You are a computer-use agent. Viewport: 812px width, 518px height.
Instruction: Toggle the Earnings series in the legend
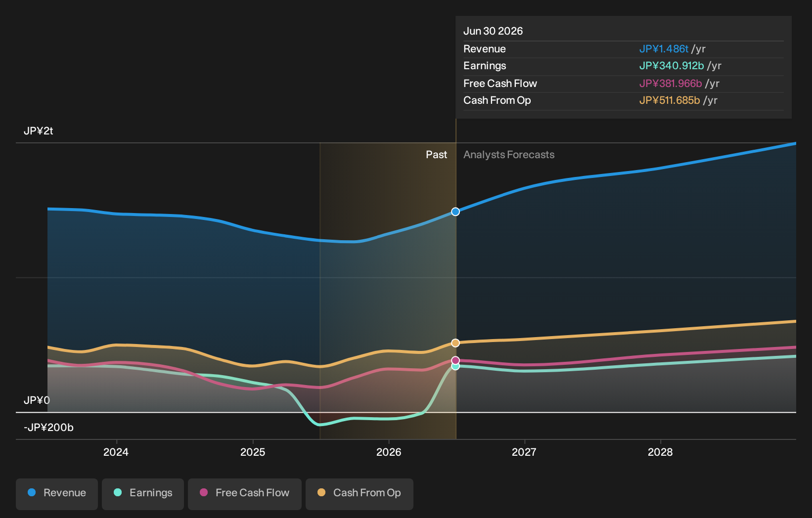pyautogui.click(x=143, y=494)
